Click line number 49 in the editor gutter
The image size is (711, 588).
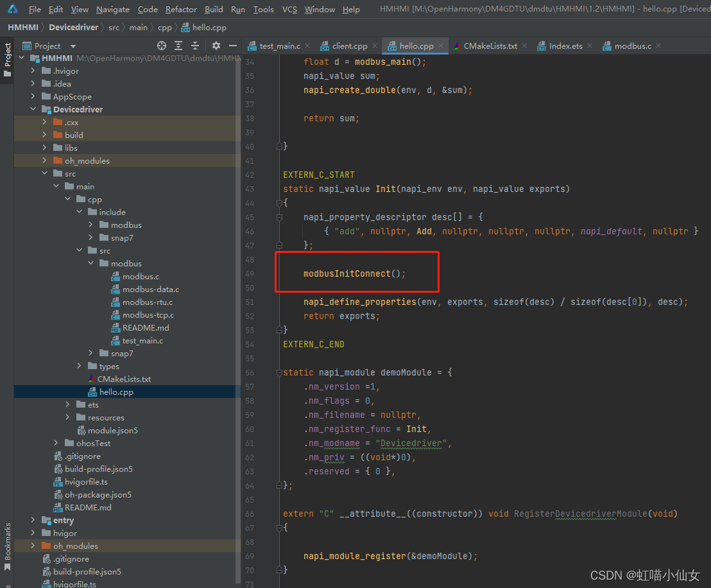click(250, 273)
